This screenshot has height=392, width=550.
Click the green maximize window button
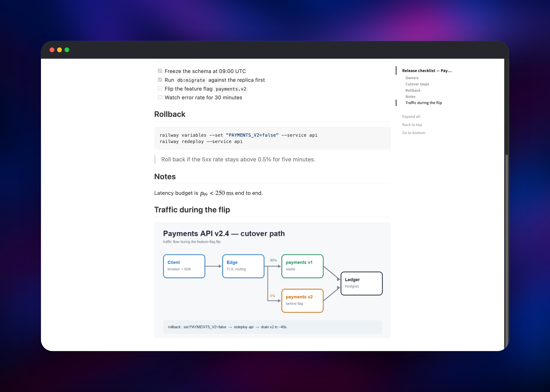[x=67, y=50]
